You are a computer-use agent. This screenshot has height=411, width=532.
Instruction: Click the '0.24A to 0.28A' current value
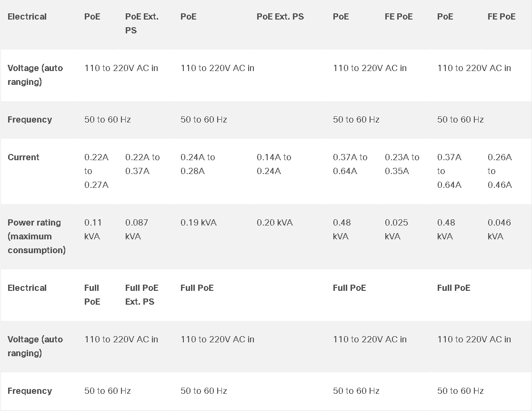click(x=198, y=164)
